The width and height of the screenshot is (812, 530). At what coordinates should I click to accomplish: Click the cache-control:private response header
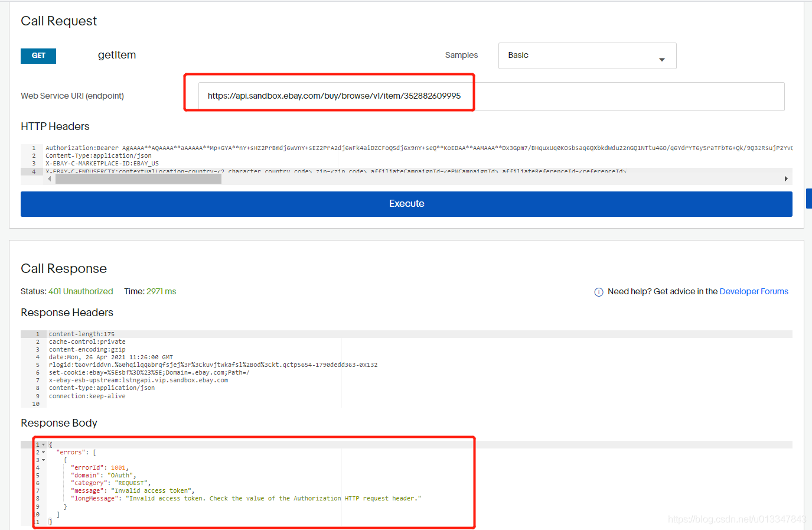[87, 342]
